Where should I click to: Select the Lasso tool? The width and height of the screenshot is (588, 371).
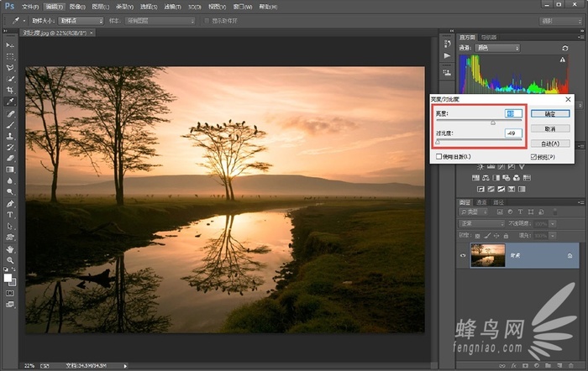10,68
